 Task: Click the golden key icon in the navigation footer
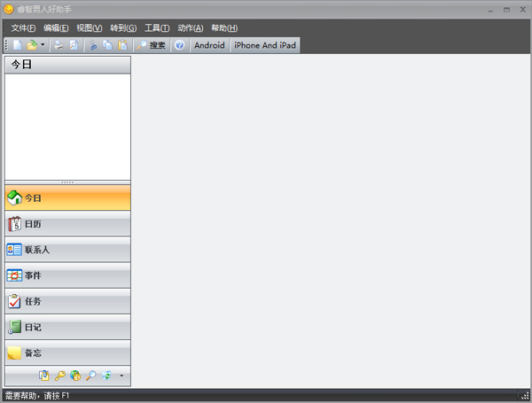[x=59, y=376]
